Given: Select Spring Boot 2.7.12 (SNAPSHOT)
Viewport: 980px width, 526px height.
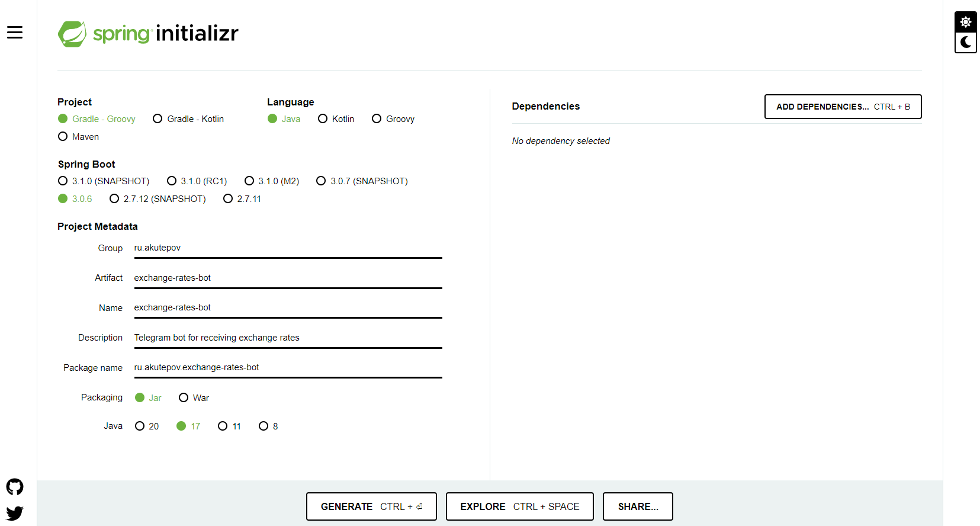Looking at the screenshot, I should 158,199.
